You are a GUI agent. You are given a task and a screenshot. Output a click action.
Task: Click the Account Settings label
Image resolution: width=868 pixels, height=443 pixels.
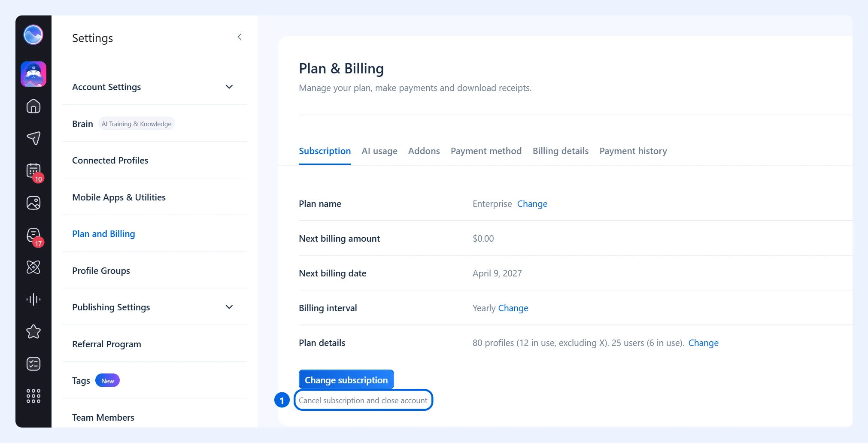pyautogui.click(x=106, y=87)
